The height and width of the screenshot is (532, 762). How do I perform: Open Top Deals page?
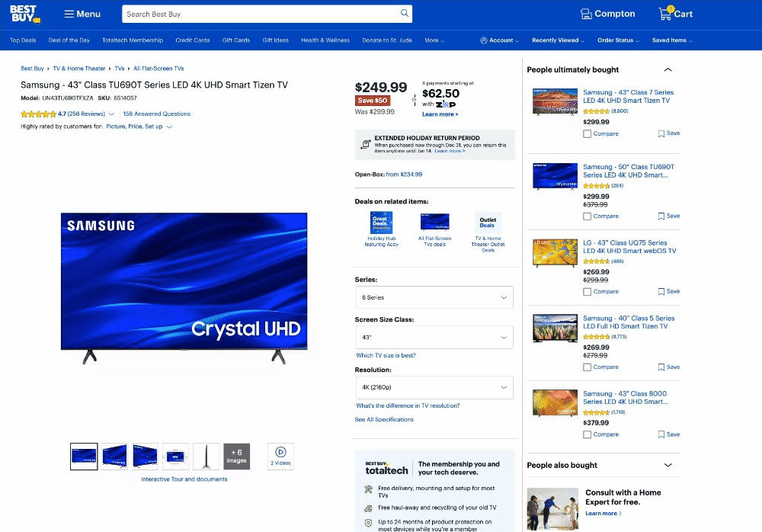pyautogui.click(x=23, y=40)
